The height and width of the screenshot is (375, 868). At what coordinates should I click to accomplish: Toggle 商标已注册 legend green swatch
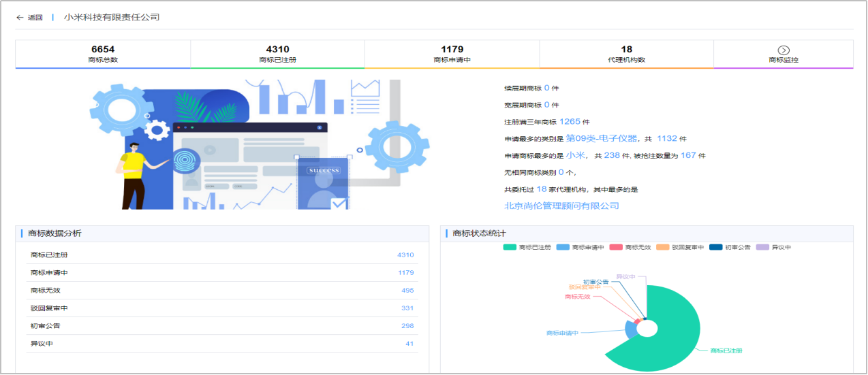(509, 247)
